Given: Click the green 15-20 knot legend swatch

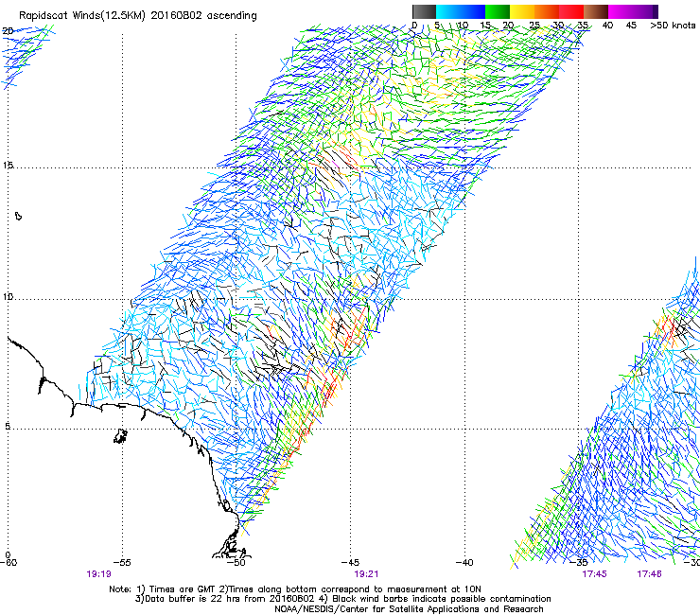Looking at the screenshot, I should 498,11.
